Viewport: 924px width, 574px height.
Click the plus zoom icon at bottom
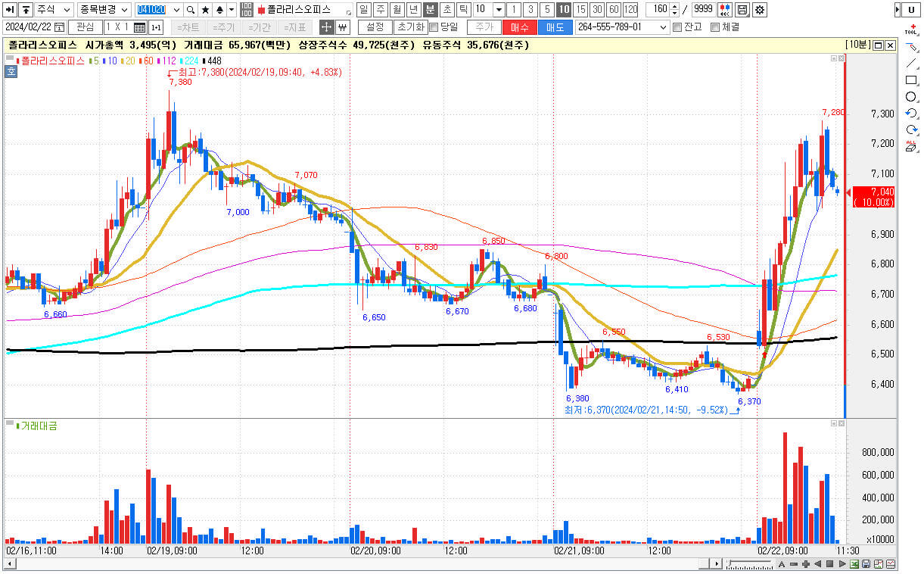pyautogui.click(x=806, y=564)
